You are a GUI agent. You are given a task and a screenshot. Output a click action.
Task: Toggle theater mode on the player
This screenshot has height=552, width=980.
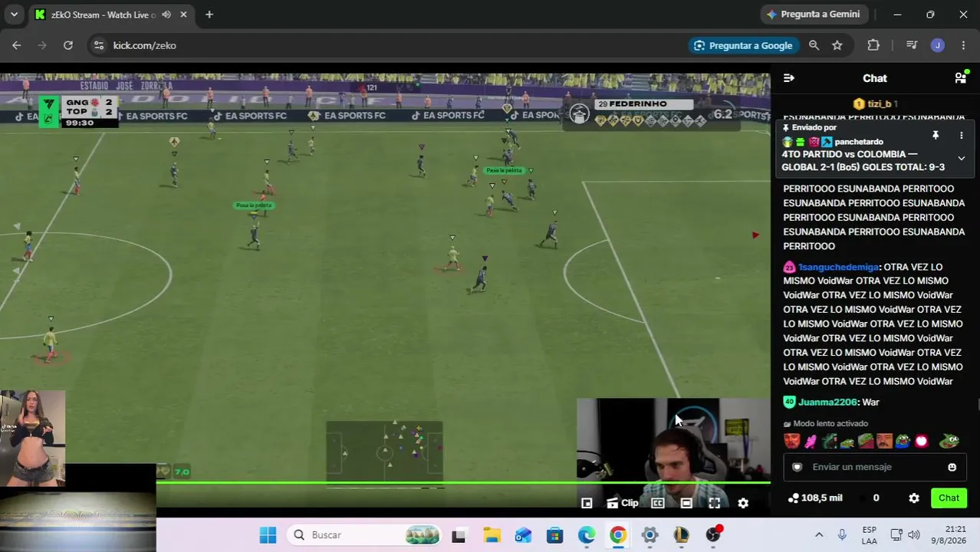(686, 503)
